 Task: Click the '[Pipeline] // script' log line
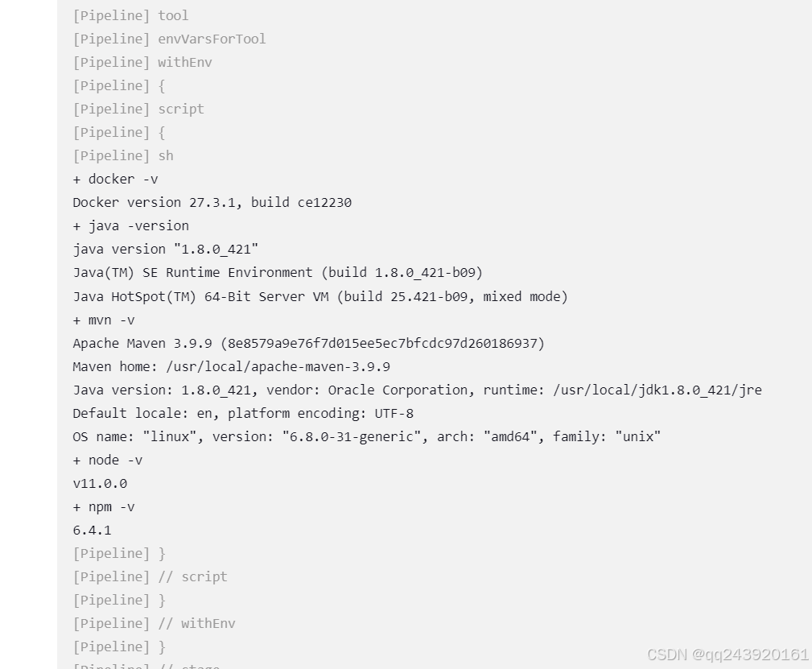(150, 577)
